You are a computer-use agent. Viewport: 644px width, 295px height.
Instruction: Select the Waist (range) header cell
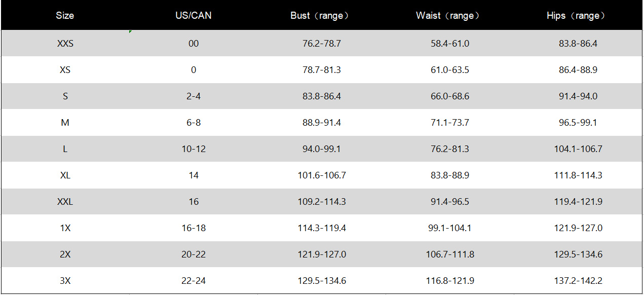(x=449, y=16)
